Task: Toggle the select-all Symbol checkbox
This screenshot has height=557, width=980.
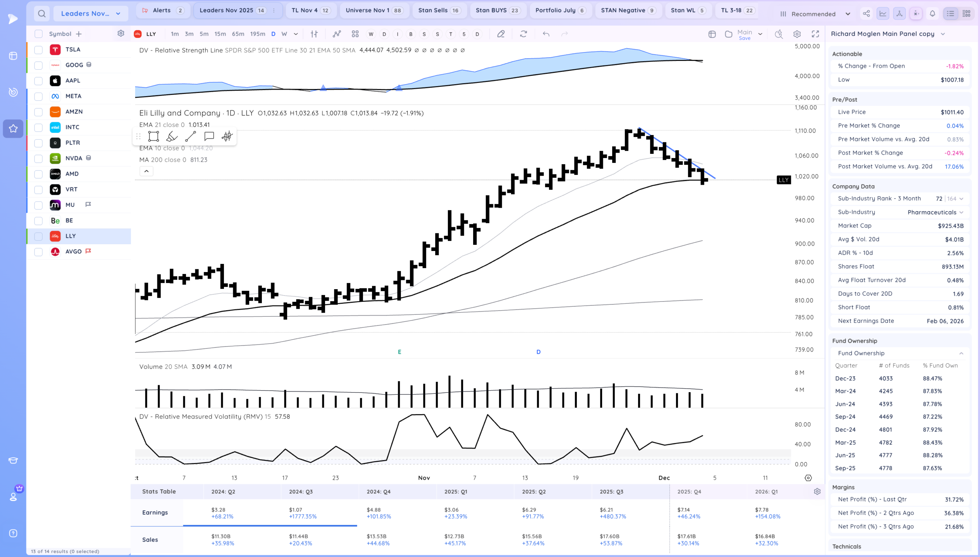Action: pyautogui.click(x=38, y=34)
